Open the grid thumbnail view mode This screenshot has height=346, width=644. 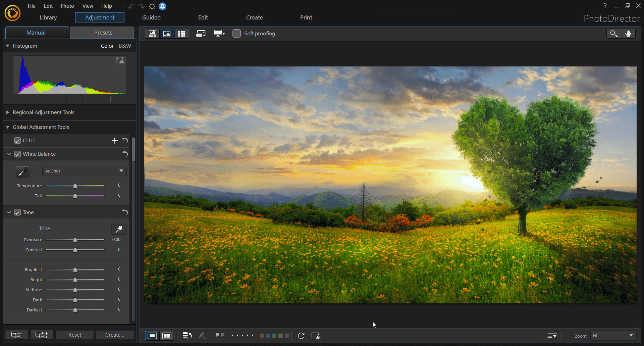click(x=181, y=33)
